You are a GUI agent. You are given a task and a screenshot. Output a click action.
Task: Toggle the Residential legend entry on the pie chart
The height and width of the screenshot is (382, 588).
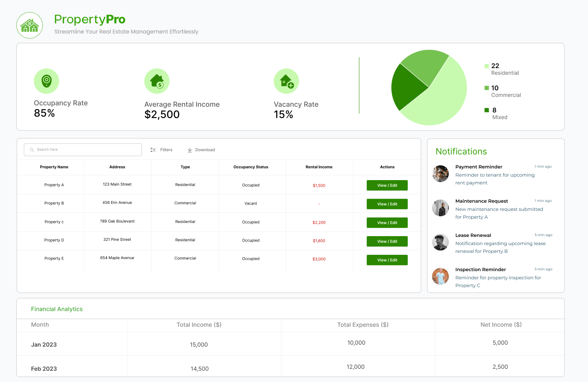(x=502, y=69)
